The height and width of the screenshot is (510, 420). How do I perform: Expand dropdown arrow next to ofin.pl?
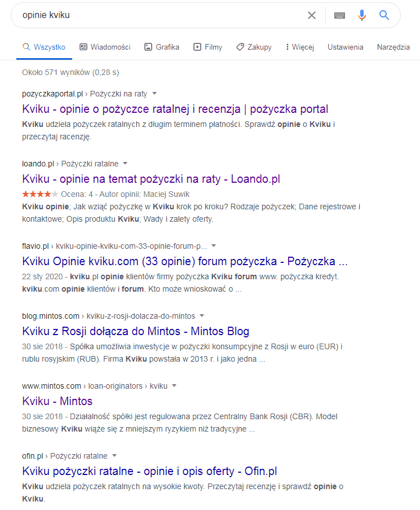tap(114, 456)
